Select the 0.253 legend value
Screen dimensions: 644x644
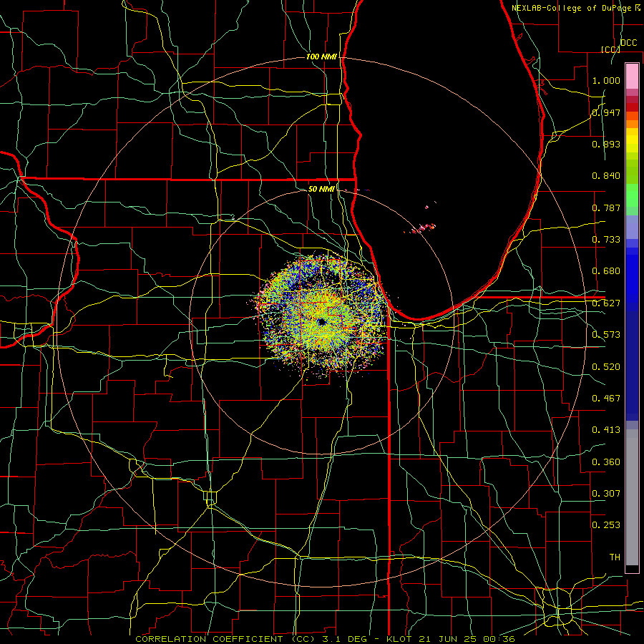click(x=606, y=525)
